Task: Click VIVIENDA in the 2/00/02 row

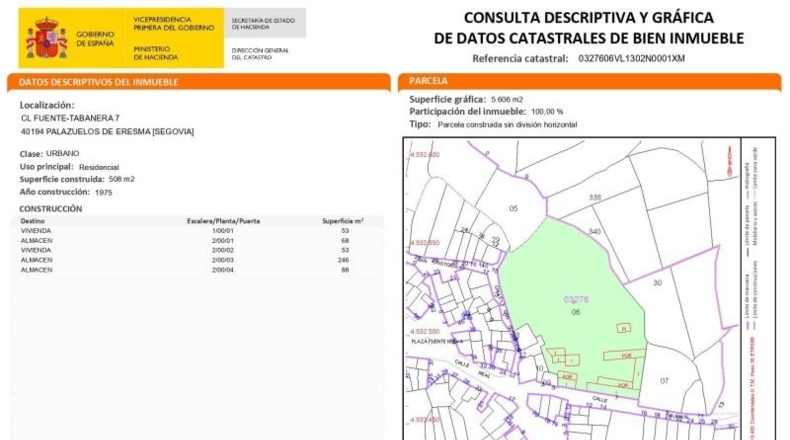Action: pos(36,250)
